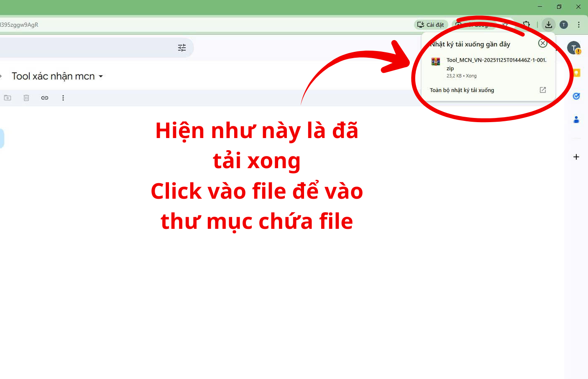Viewport: 588px width, 379px height.
Task: Click the copy link icon
Action: 45,98
